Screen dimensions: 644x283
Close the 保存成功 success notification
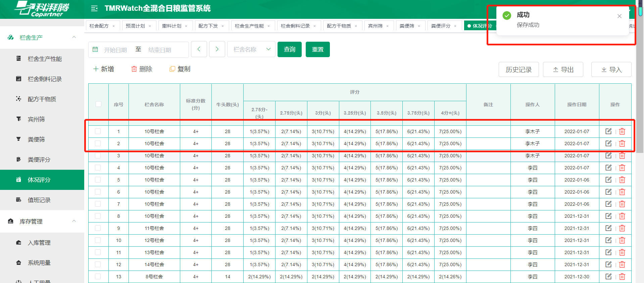pos(619,16)
